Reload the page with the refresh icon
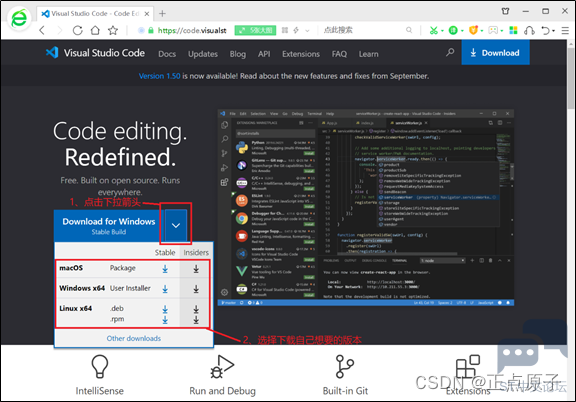This screenshot has height=402, width=576. click(x=78, y=30)
